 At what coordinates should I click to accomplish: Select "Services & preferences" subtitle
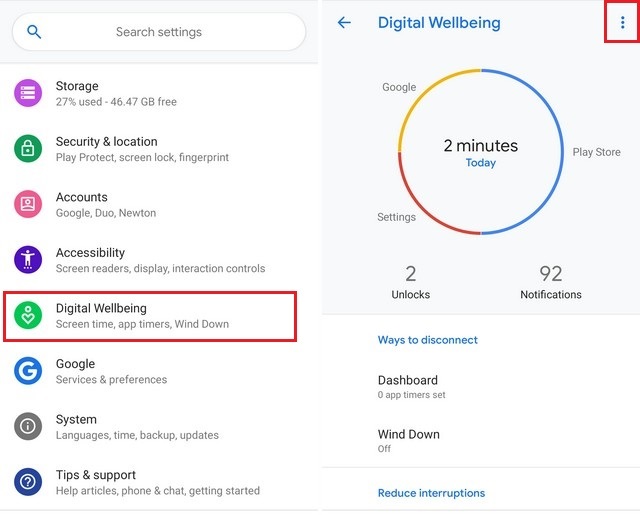coord(111,380)
